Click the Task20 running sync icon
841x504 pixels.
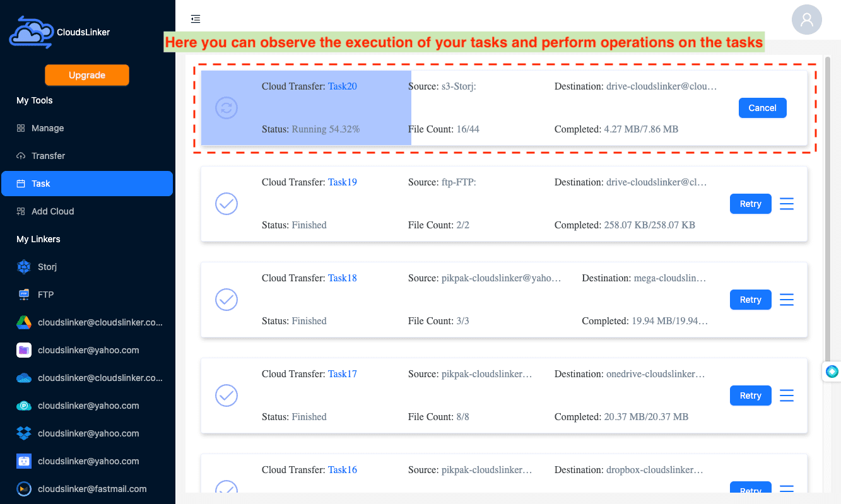click(x=226, y=108)
